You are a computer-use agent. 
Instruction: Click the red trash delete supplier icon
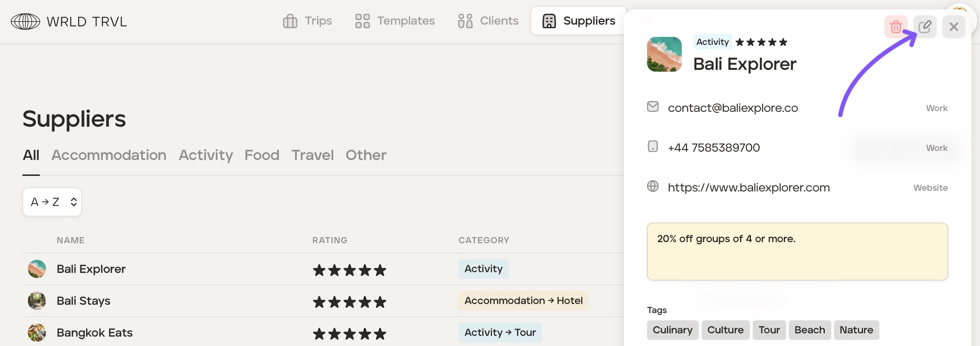coord(896,27)
